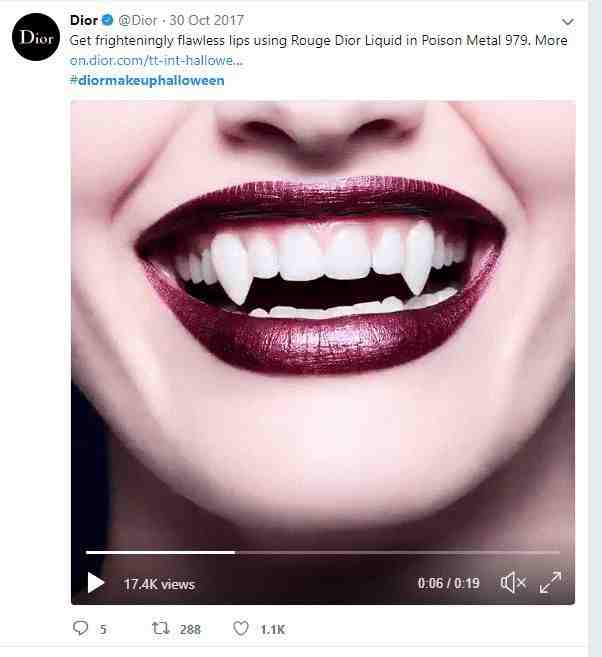The height and width of the screenshot is (657, 602).
Task: Open the tweet options chevron menu
Action: 568,21
